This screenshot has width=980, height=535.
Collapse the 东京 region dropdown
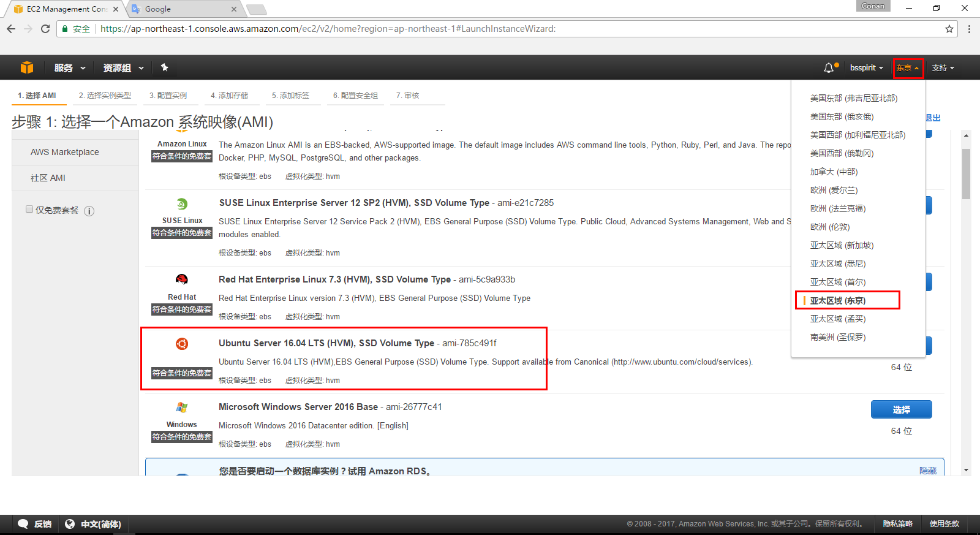[908, 68]
